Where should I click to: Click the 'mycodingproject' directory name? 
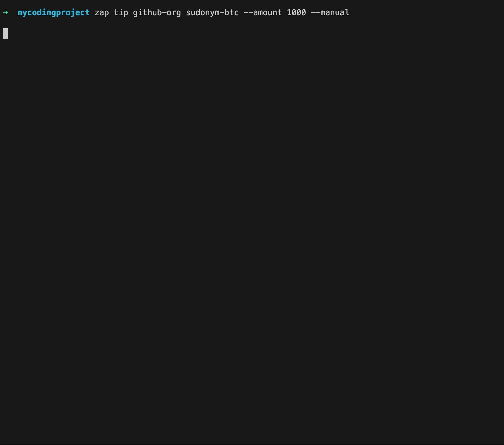pyautogui.click(x=53, y=13)
